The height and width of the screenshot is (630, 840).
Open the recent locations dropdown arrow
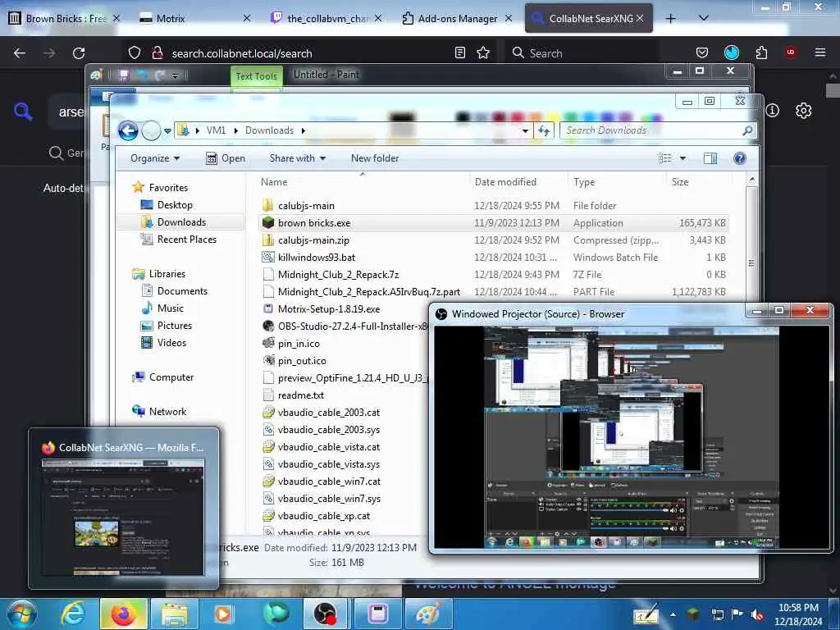point(167,130)
